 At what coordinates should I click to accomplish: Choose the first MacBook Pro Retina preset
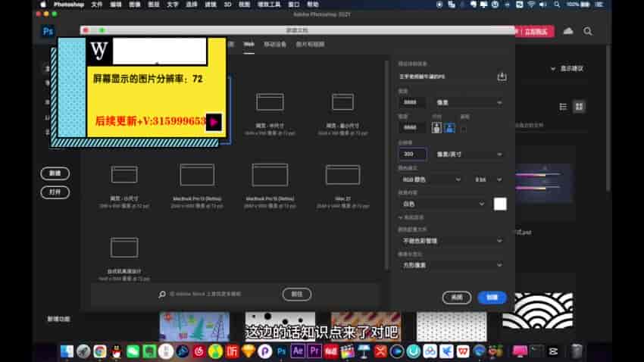point(197,186)
